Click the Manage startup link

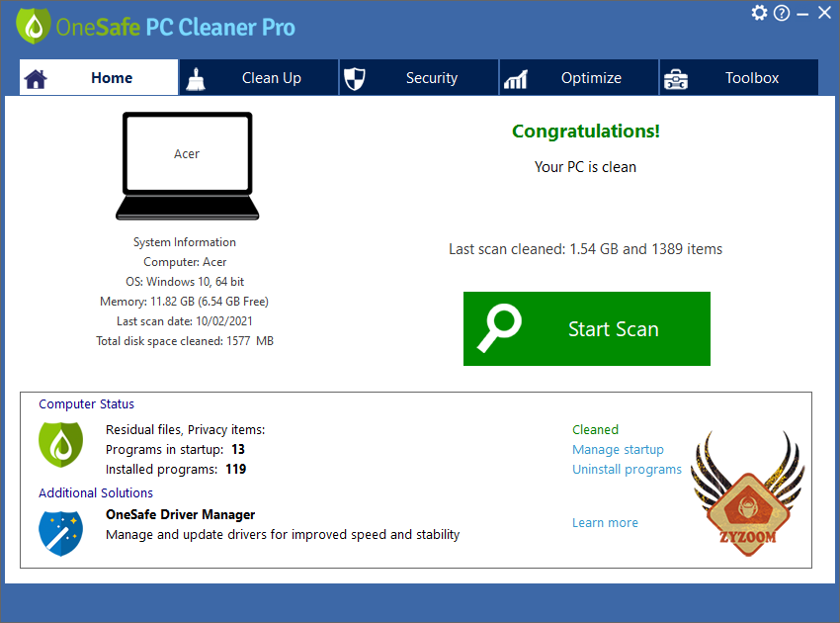pos(618,449)
